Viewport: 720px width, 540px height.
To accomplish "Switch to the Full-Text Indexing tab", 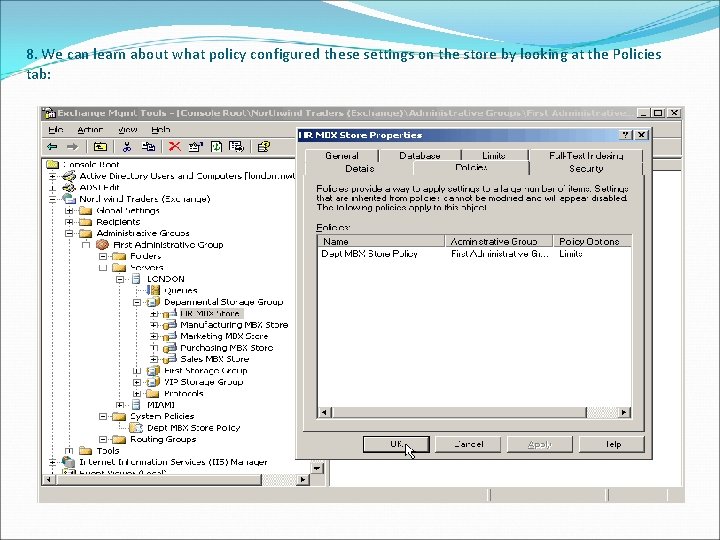I will pos(586,156).
